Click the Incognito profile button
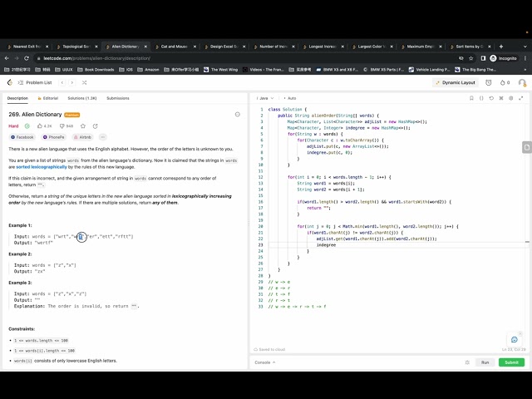The width and height of the screenshot is (532, 399). [504, 58]
